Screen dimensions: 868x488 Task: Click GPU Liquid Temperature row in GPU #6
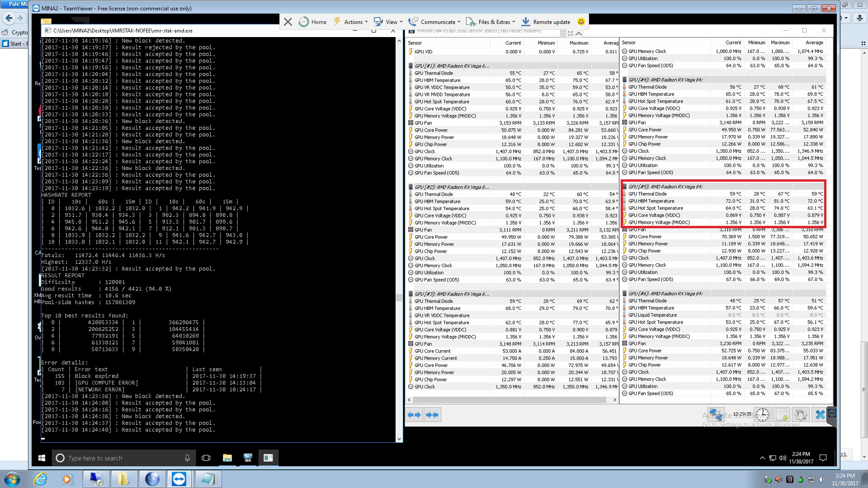coord(723,315)
